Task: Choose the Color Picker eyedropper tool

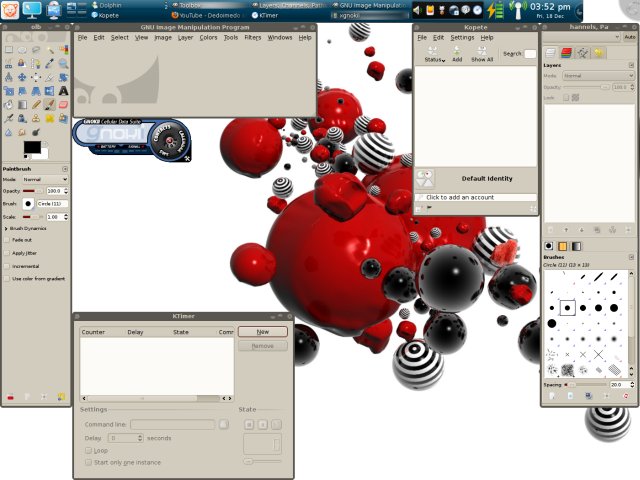Action: point(50,64)
